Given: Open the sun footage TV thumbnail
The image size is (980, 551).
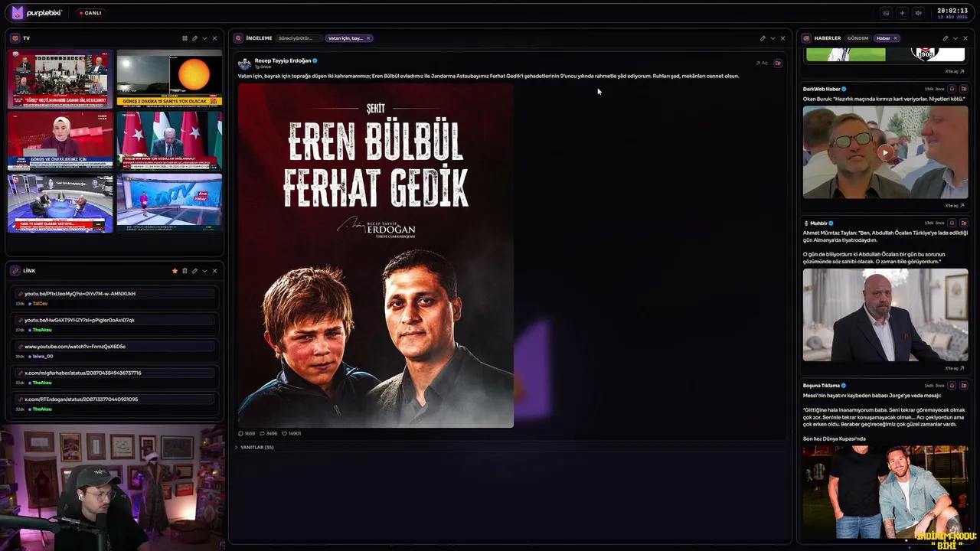Looking at the screenshot, I should click(169, 79).
